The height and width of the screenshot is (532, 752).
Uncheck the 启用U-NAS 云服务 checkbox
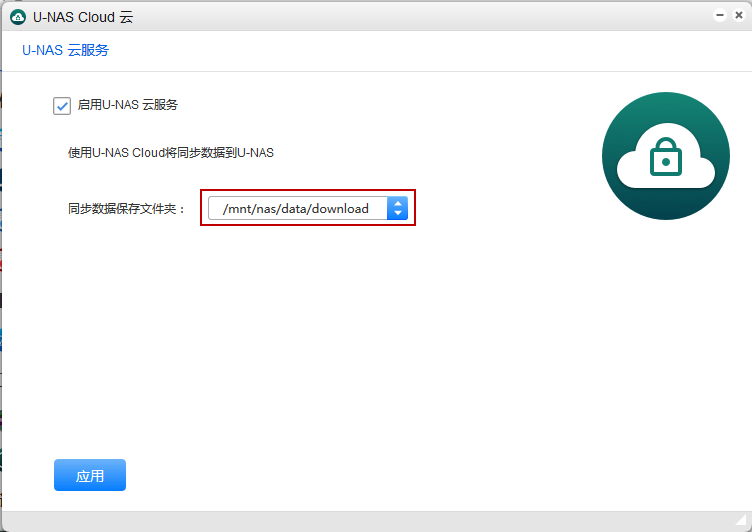pyautogui.click(x=62, y=106)
